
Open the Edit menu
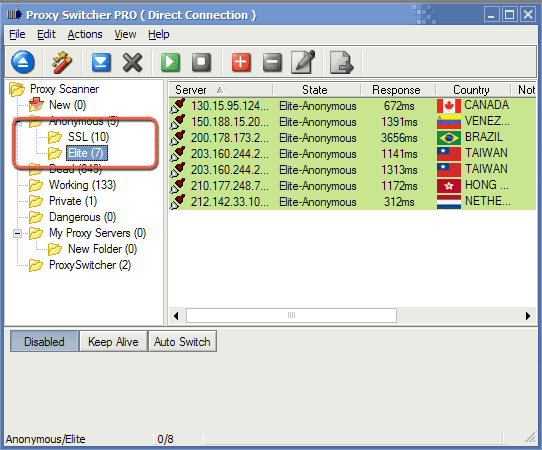(x=46, y=34)
